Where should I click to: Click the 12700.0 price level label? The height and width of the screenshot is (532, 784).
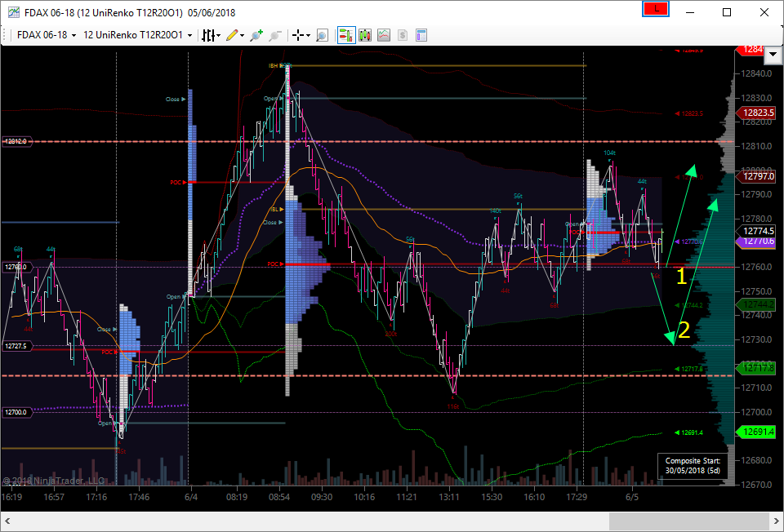(16, 412)
